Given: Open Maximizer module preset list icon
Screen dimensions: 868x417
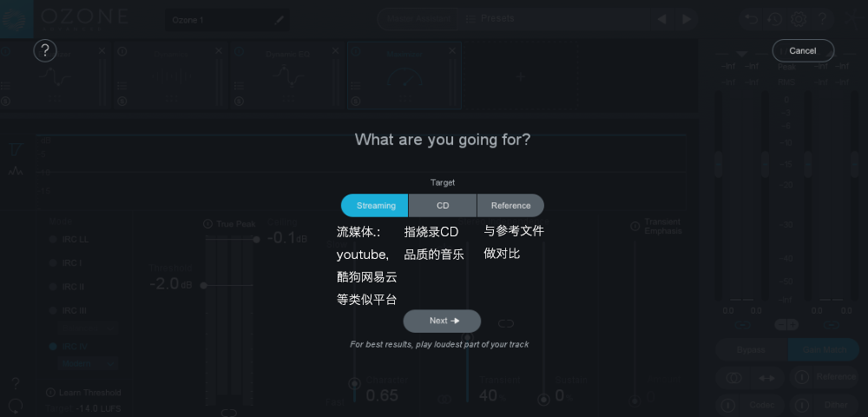Looking at the screenshot, I should click(x=356, y=86).
